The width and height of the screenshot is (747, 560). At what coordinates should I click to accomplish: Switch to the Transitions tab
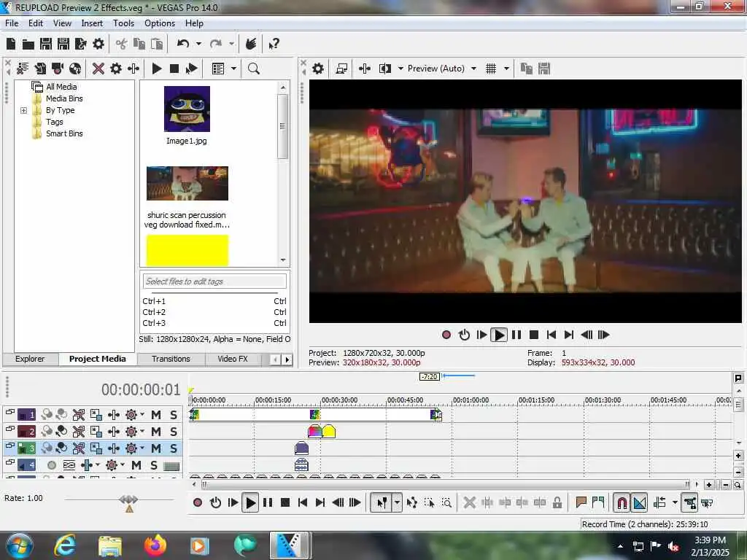click(171, 359)
